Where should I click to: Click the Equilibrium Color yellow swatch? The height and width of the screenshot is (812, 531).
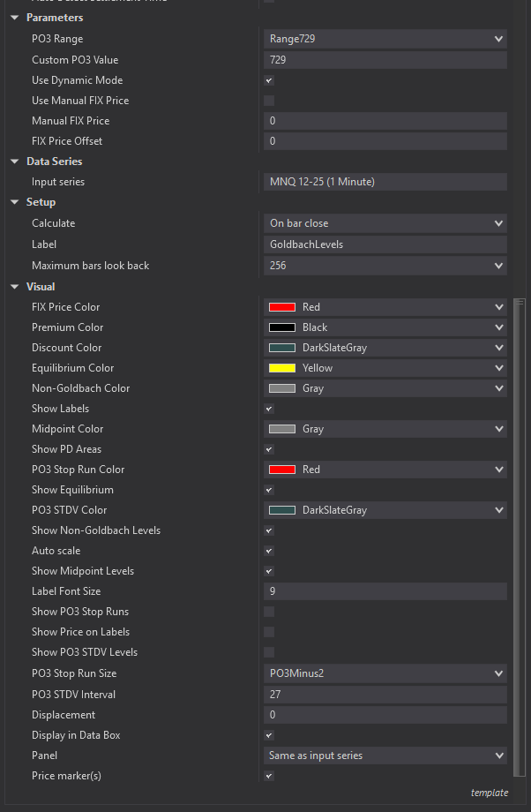(x=281, y=368)
